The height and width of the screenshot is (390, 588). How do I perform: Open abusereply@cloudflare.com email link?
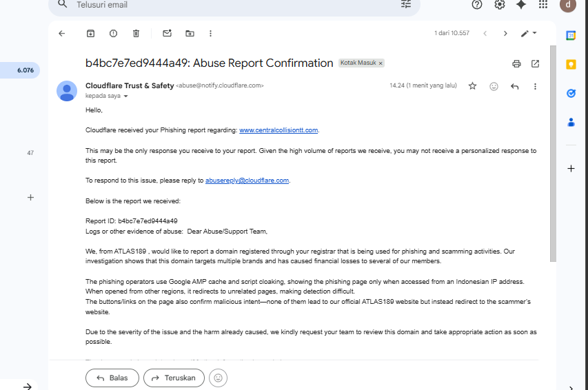[247, 181]
